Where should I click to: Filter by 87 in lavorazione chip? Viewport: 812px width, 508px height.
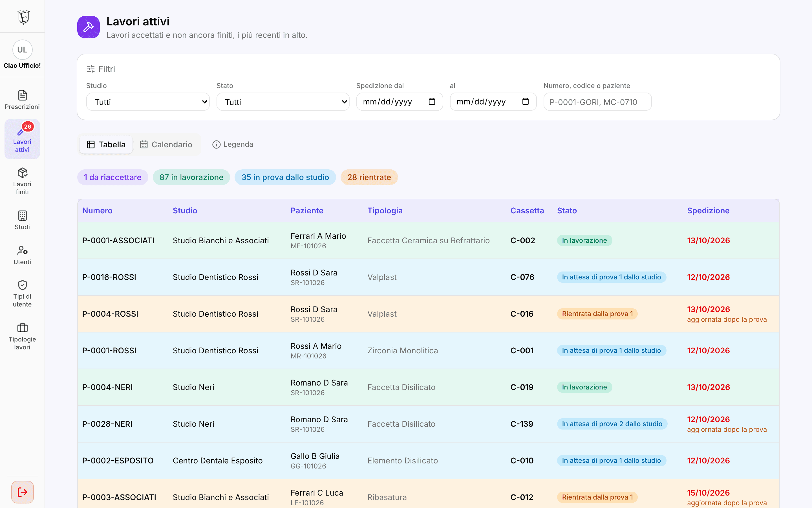tap(191, 178)
